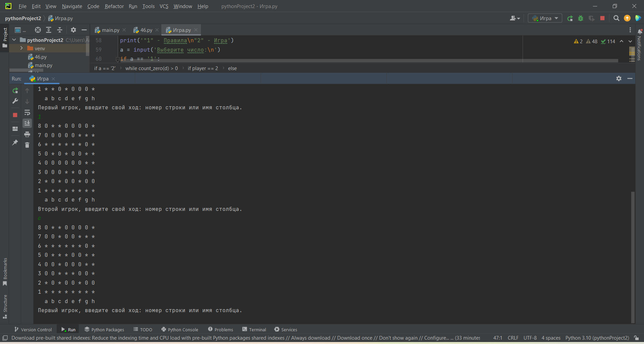Toggle the Project sidebar stripe button
The width and height of the screenshot is (644, 344).
click(5, 37)
